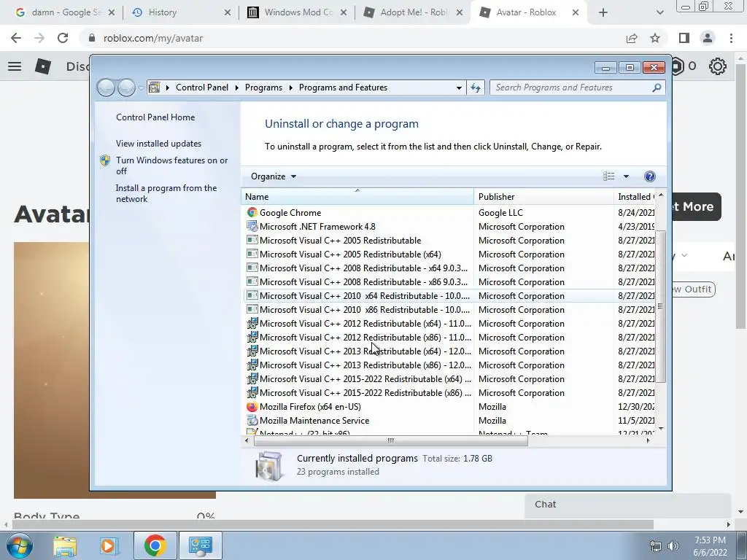Click Control Panel breadcrumb segment
The image size is (747, 560).
coord(202,87)
